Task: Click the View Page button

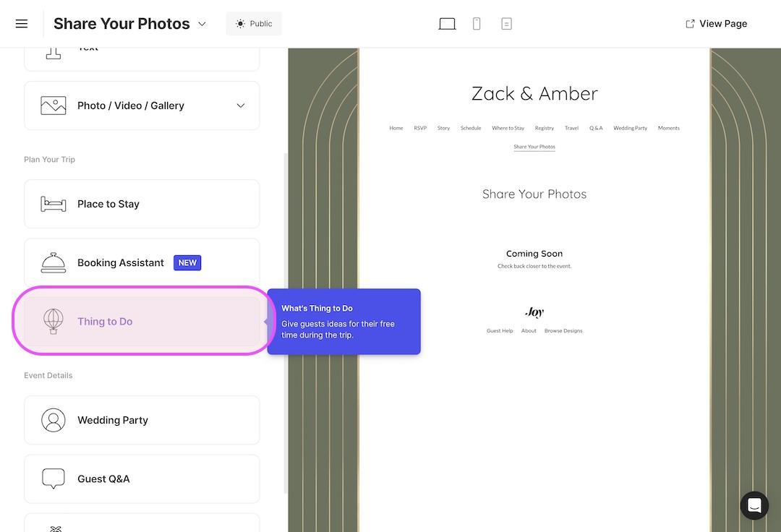Action: [x=716, y=23]
